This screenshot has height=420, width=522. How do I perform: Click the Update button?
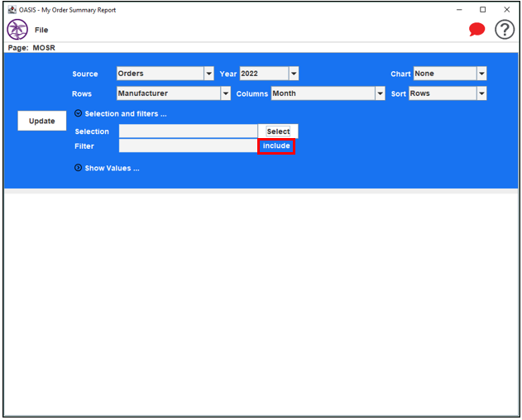tap(42, 121)
